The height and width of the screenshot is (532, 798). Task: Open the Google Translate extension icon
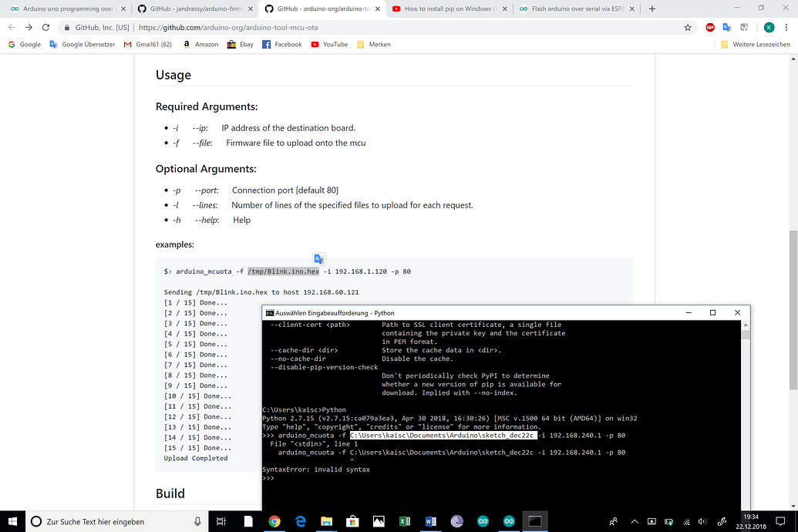727,26
